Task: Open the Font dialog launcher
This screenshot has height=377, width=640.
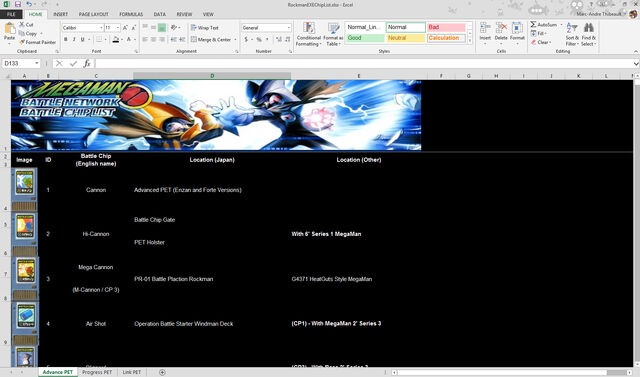Action: [136, 51]
